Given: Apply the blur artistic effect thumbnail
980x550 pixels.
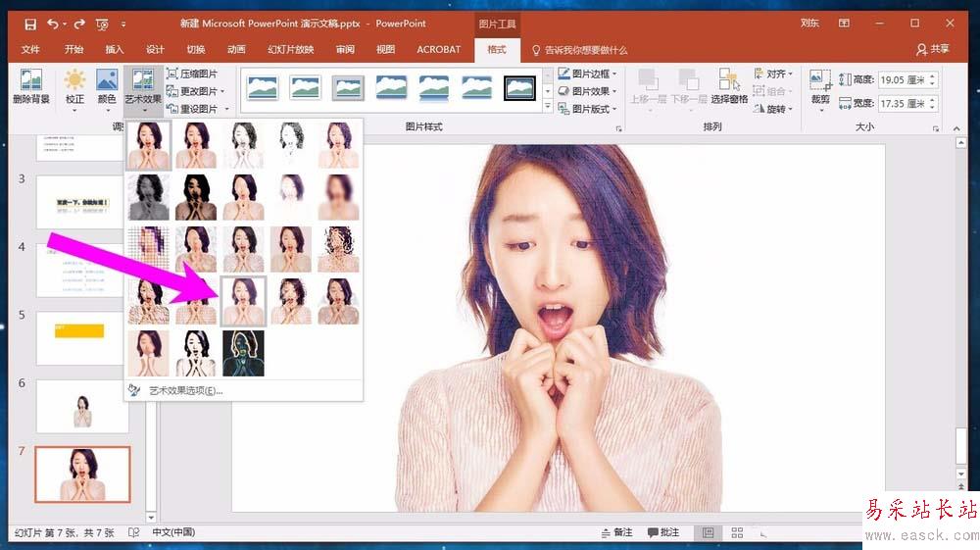Looking at the screenshot, I should coord(339,197).
